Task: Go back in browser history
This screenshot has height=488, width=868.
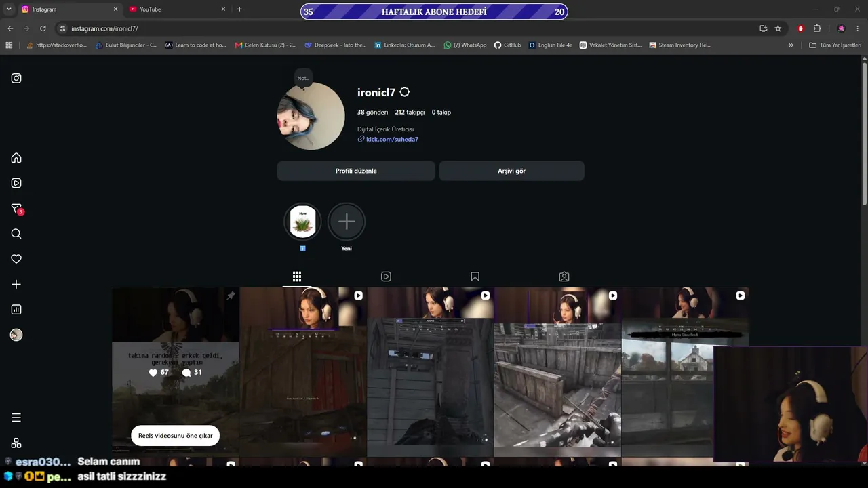Action: pos(10,28)
